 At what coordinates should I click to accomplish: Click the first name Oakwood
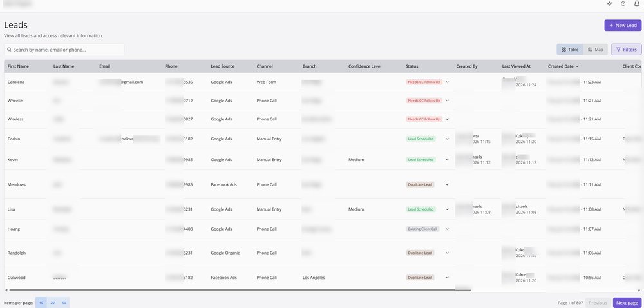tap(17, 278)
